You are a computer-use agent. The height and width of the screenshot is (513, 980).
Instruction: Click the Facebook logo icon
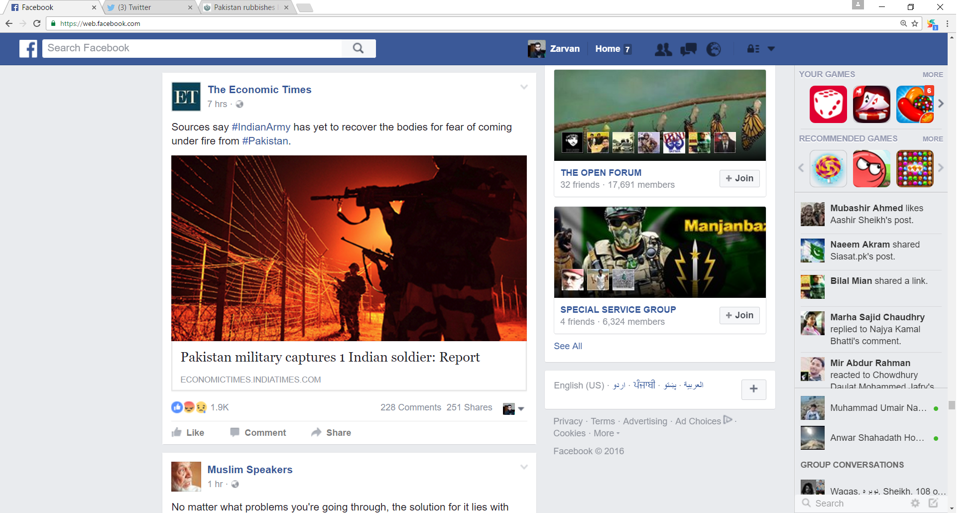pos(28,49)
